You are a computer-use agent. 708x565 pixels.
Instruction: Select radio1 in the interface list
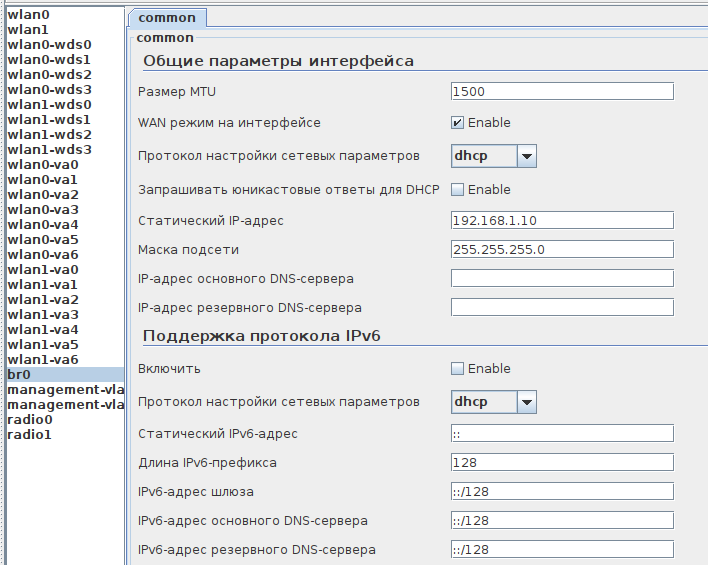click(30, 435)
